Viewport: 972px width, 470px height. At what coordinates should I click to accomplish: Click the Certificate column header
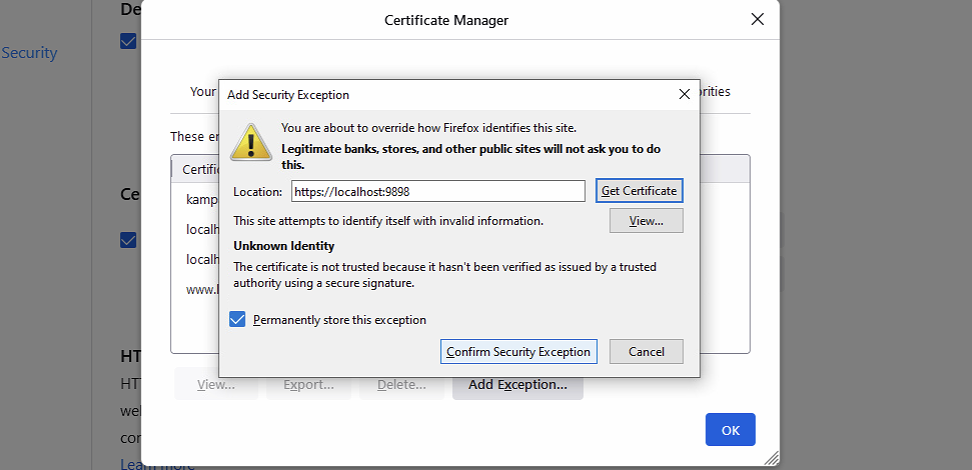click(200, 170)
